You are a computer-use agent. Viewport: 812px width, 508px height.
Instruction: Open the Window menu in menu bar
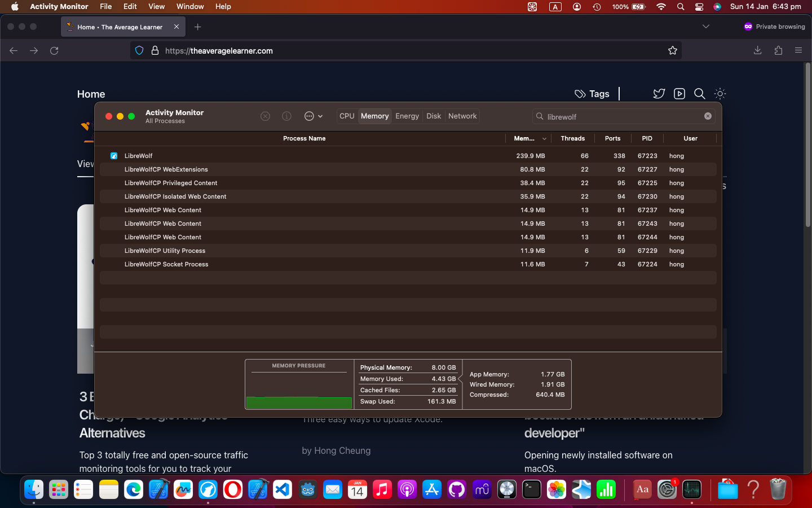pos(190,7)
